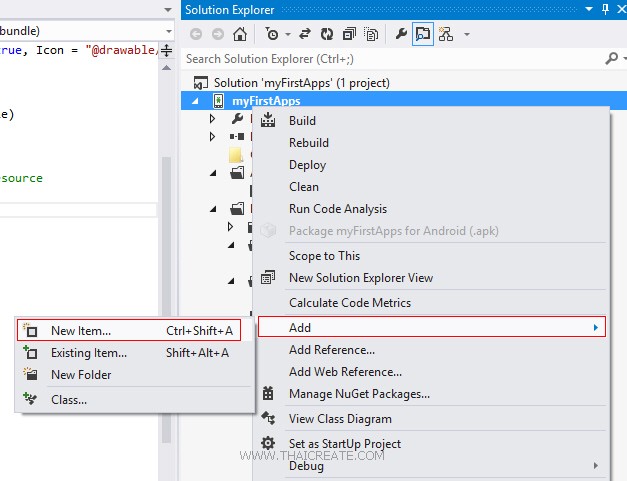
Task: Select Set as StartUp Project
Action: 345,443
